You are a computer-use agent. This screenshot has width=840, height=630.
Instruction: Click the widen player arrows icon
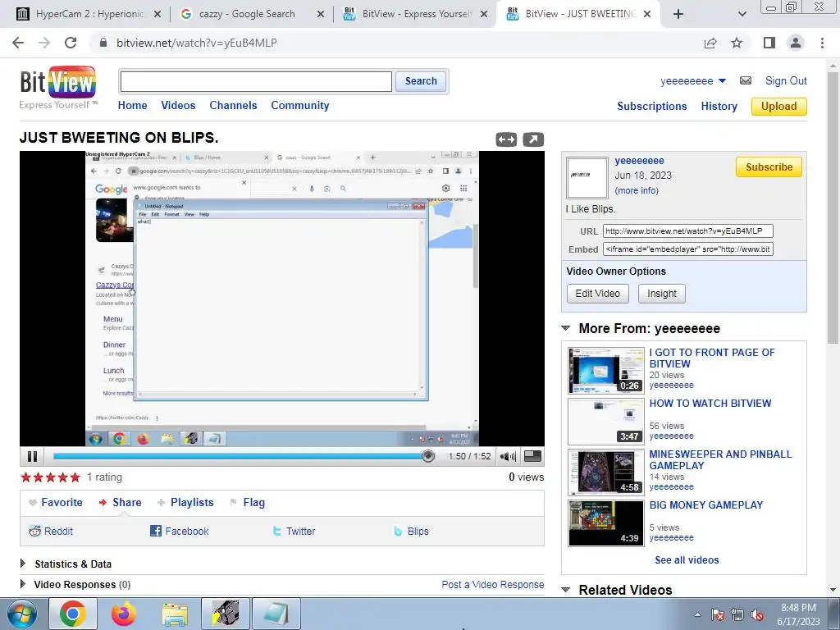point(506,139)
